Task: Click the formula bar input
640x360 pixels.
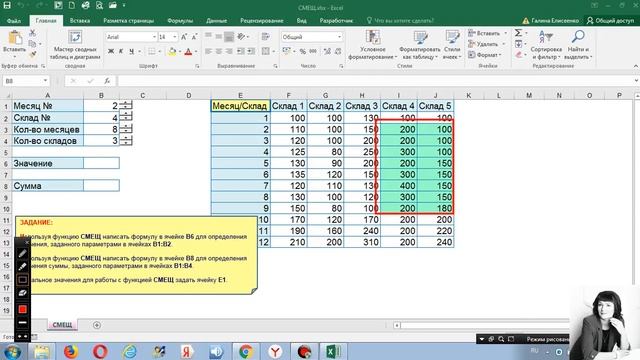Action: tap(376, 81)
